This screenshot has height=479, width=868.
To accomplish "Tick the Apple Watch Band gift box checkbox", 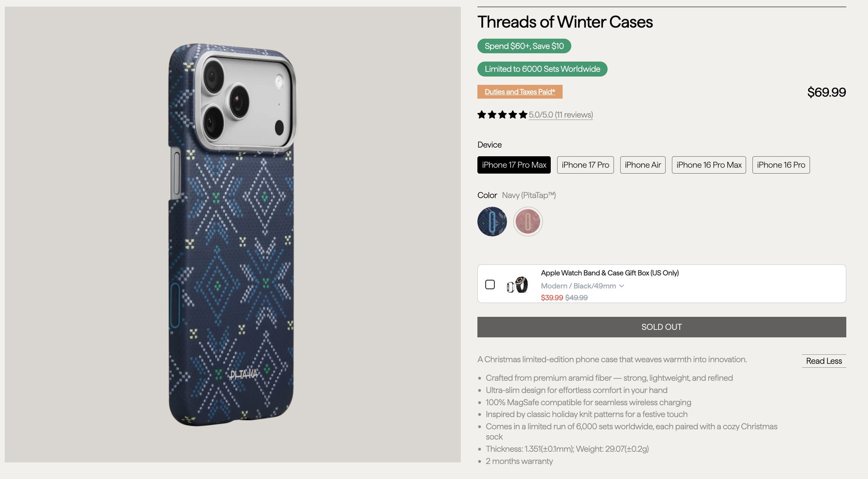I will (490, 285).
